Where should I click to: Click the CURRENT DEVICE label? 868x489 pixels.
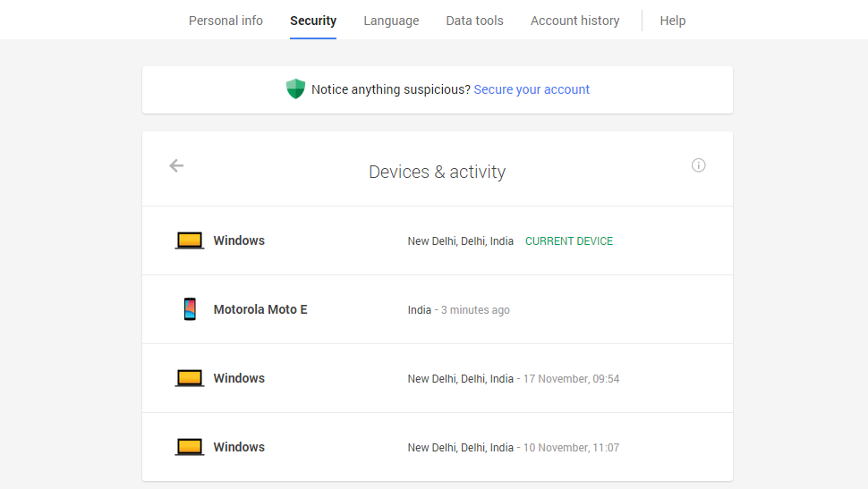click(568, 241)
